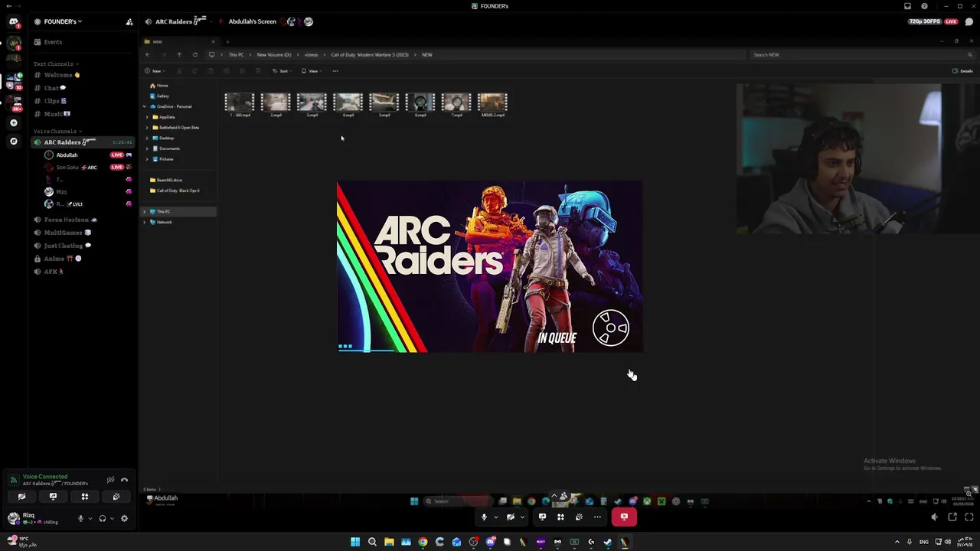Click the red stop watching stream button
The width and height of the screenshot is (980, 551).
click(624, 517)
